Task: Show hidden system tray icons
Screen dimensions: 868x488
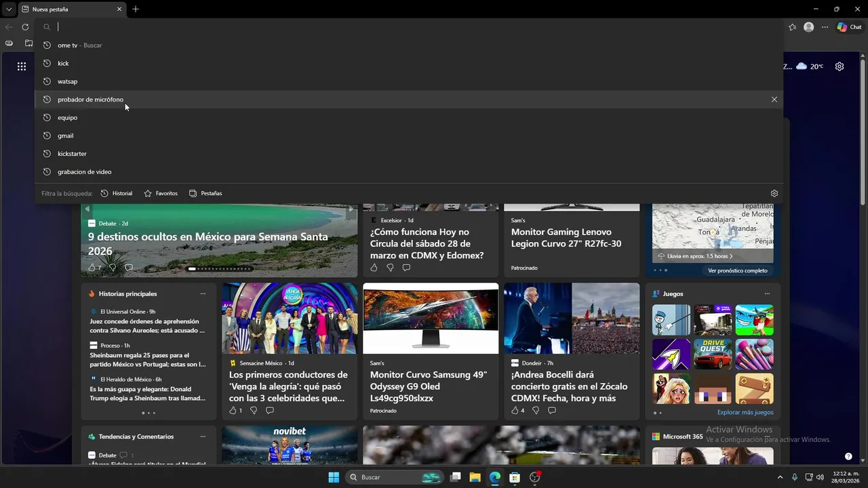Action: coord(780,477)
